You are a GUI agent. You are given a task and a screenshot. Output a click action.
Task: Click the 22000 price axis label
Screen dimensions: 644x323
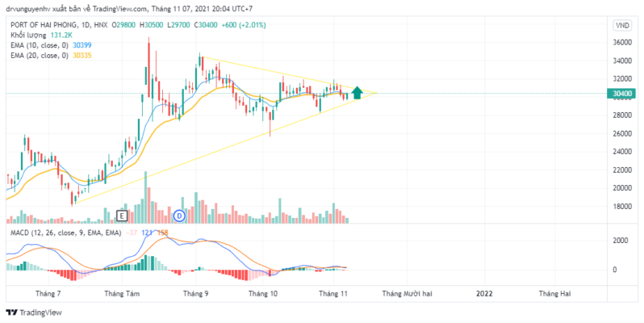tap(622, 170)
